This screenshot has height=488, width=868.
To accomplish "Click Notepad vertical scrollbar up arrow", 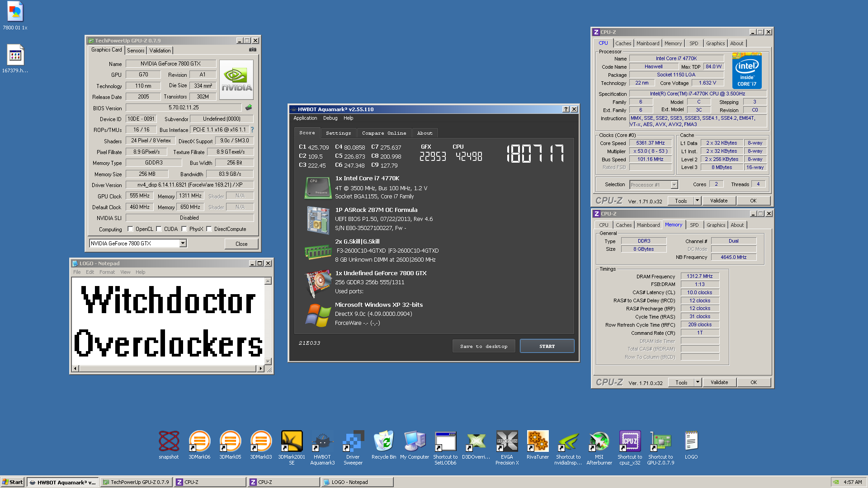I will click(x=268, y=282).
